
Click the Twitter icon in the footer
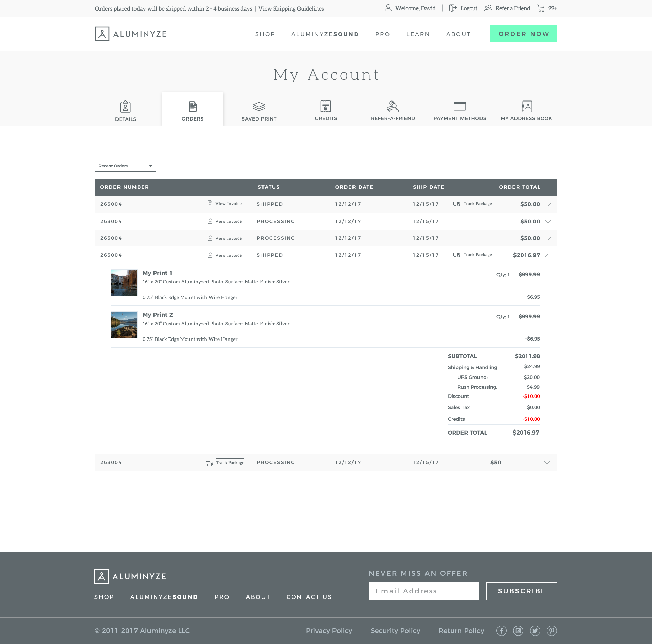click(x=535, y=631)
